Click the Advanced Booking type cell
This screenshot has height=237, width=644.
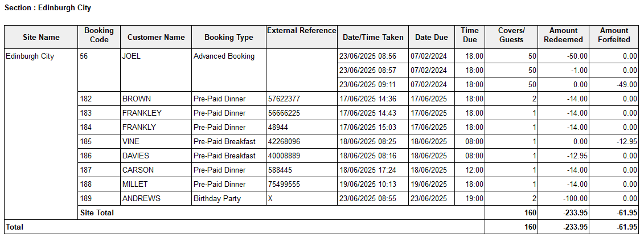coord(224,56)
